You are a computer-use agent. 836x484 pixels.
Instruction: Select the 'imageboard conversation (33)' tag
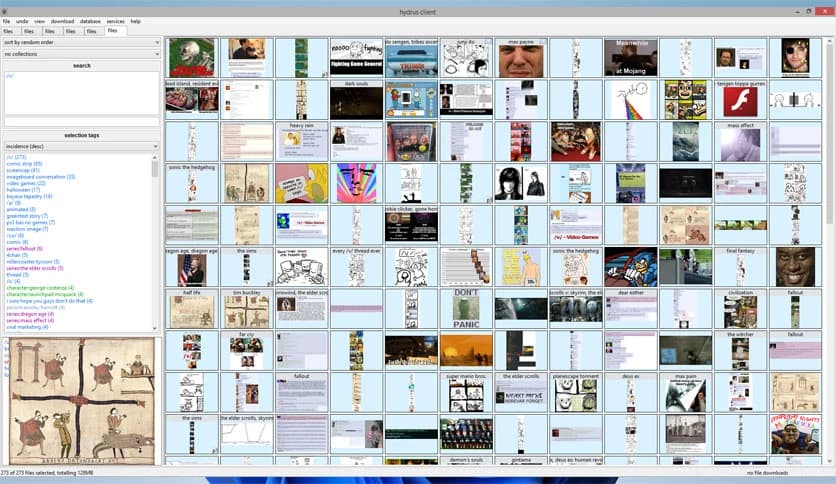click(x=41, y=176)
